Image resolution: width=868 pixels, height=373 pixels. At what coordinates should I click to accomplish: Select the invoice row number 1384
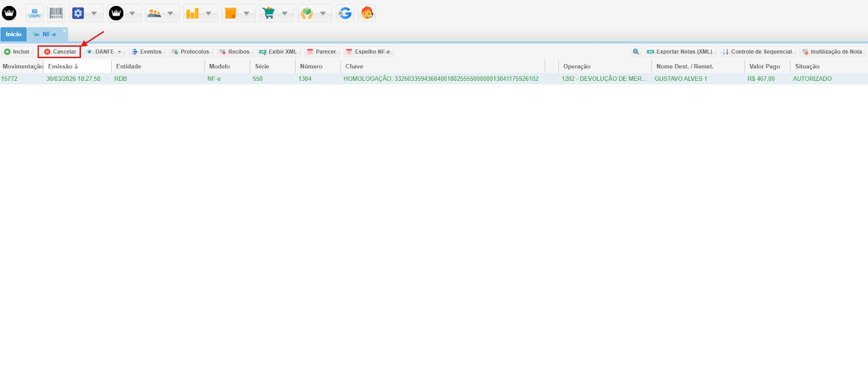point(305,79)
